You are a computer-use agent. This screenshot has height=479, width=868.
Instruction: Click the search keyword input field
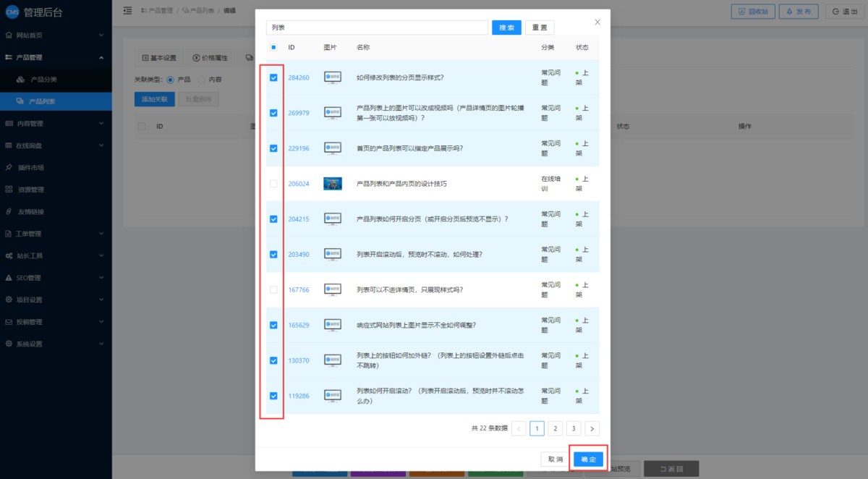coord(377,27)
